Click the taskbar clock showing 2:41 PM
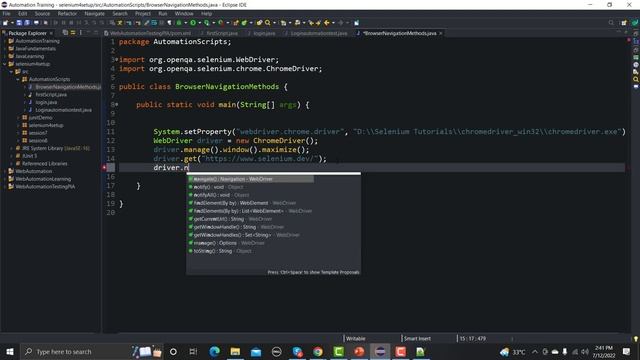The width and height of the screenshot is (640, 360). [x=604, y=351]
